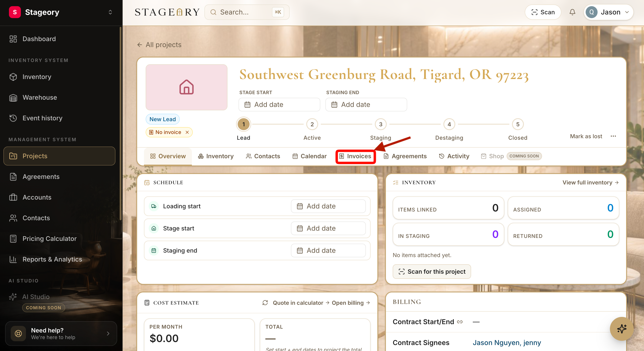
Task: Switch to the project Inventory tab
Action: tap(216, 156)
